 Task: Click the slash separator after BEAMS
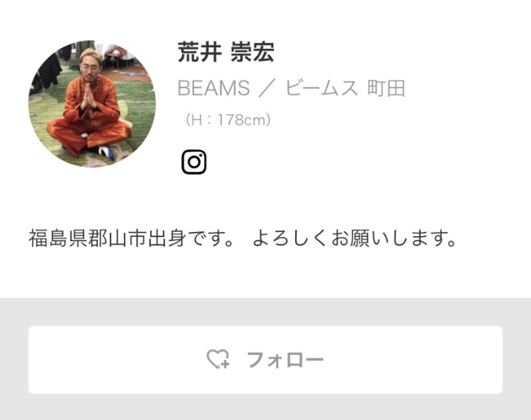(267, 89)
